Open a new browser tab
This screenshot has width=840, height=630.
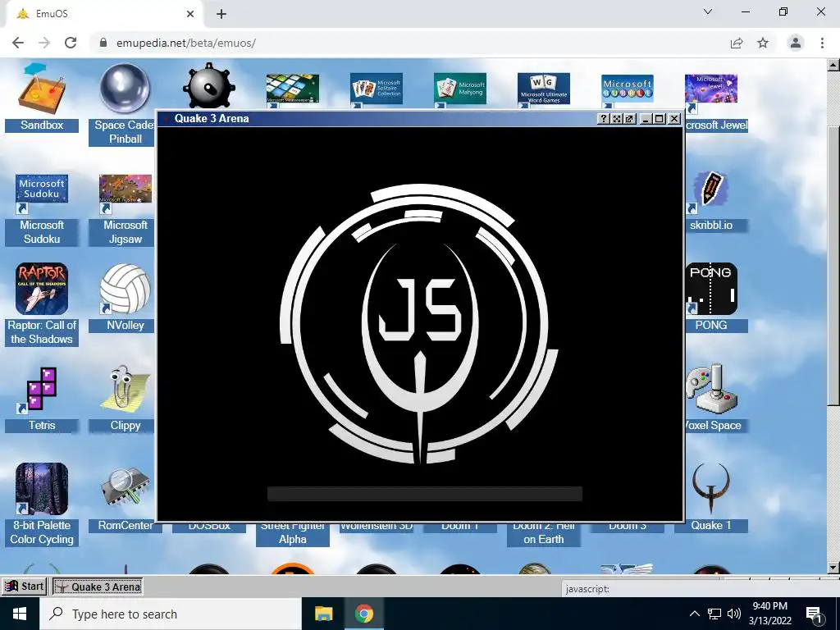(221, 14)
